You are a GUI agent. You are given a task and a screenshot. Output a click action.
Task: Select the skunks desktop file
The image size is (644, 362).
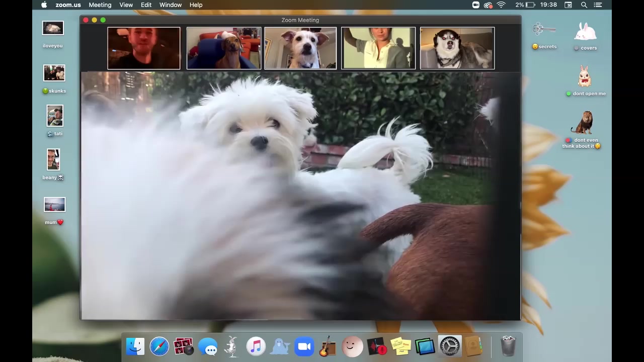pyautogui.click(x=54, y=79)
